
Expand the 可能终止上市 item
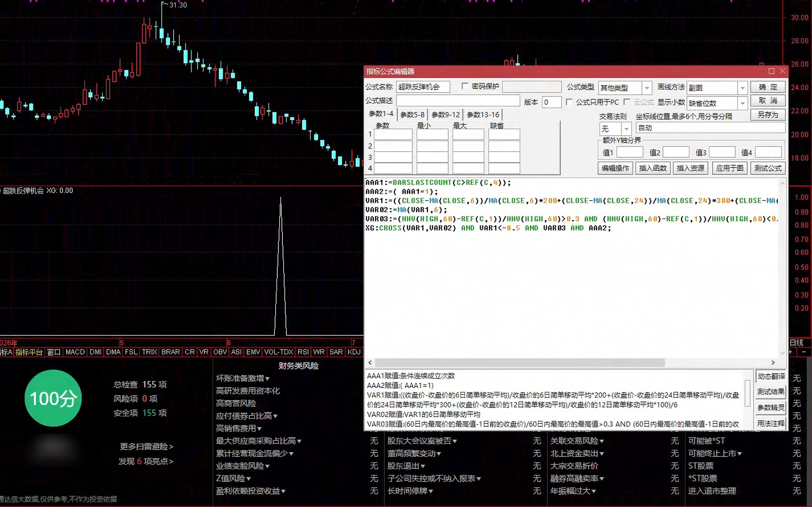pyautogui.click(x=715, y=453)
